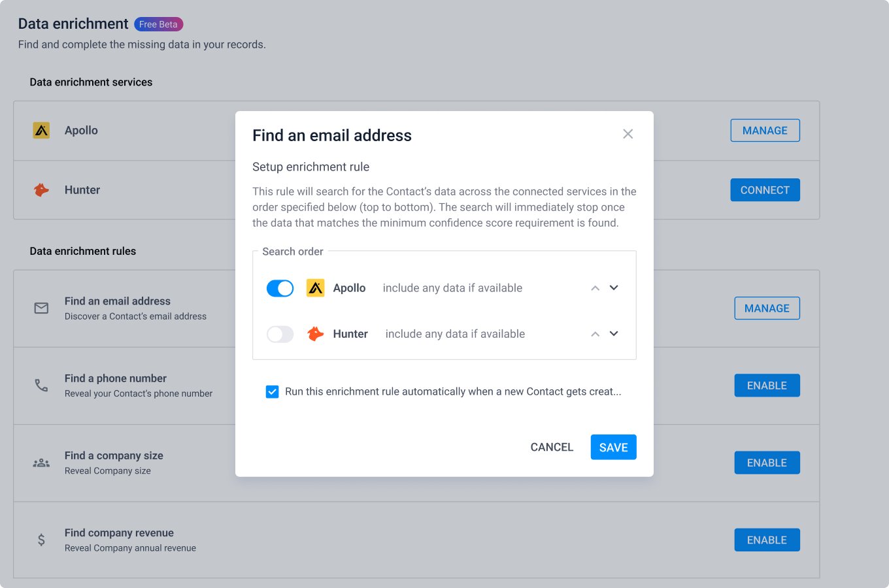This screenshot has height=588, width=889.
Task: Click the dollar icon next to Find company revenue
Action: [x=41, y=540]
